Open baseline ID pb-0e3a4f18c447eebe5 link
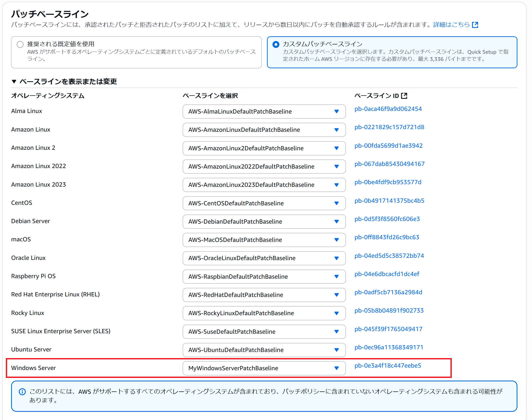Screen dimensions: 532x420 point(388,365)
